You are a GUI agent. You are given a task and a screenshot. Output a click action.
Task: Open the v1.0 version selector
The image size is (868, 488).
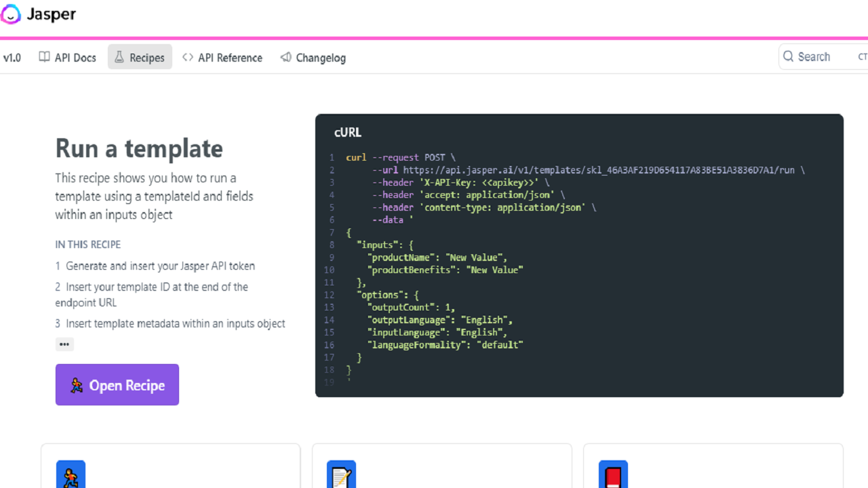pos(12,58)
